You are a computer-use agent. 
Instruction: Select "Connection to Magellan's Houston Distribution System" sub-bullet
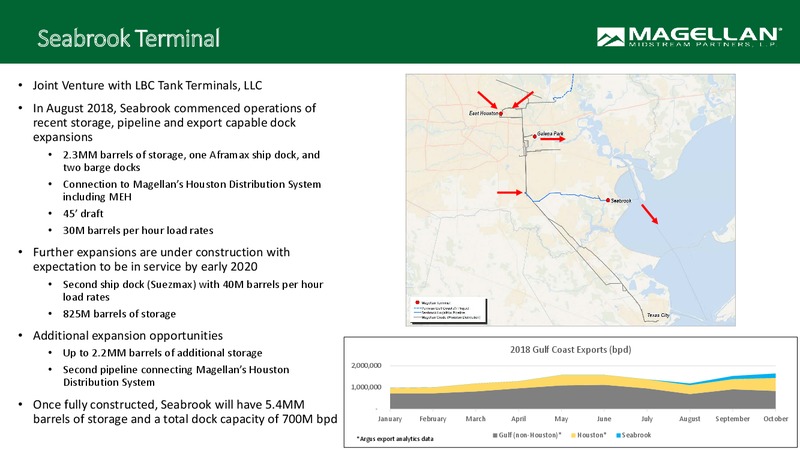(x=192, y=190)
